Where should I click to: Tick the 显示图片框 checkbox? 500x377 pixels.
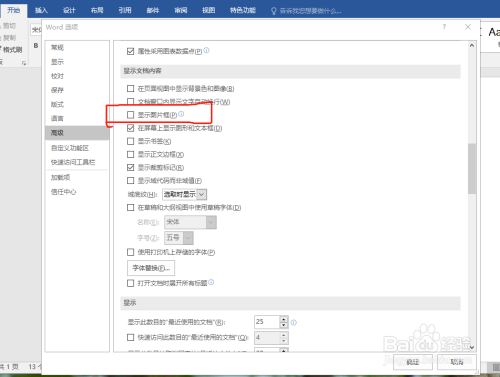(x=130, y=115)
